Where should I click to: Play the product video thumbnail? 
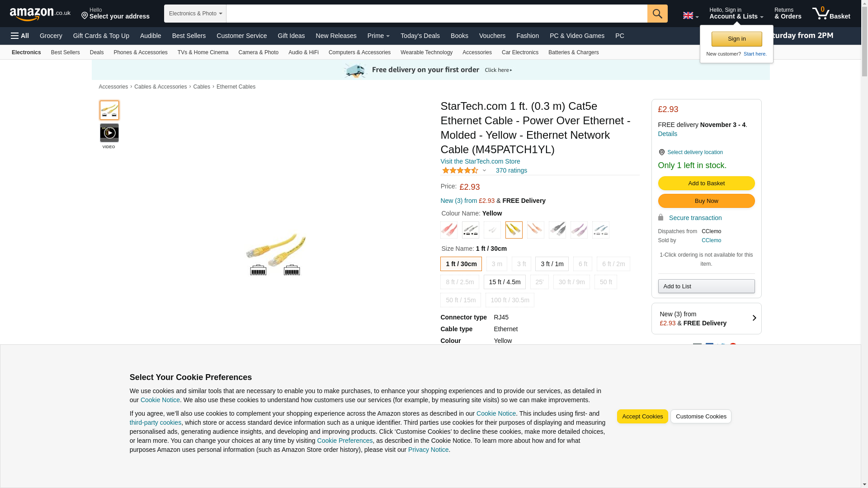point(109,133)
